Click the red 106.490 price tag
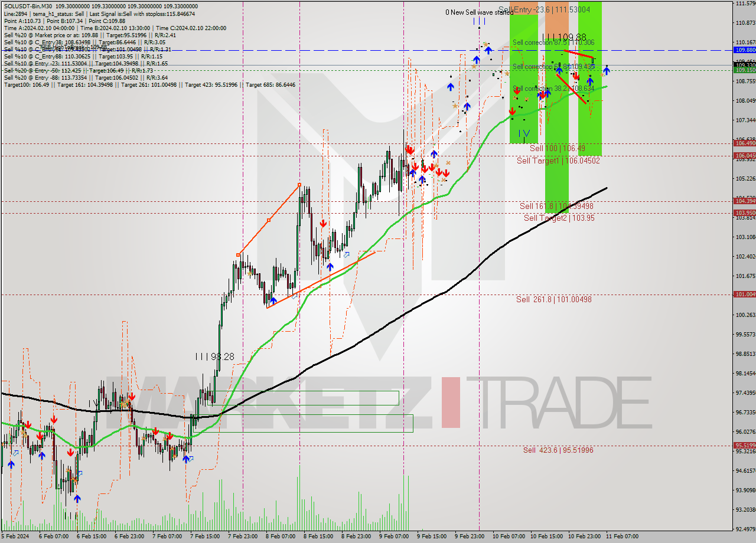The width and height of the screenshot is (756, 543). click(744, 143)
